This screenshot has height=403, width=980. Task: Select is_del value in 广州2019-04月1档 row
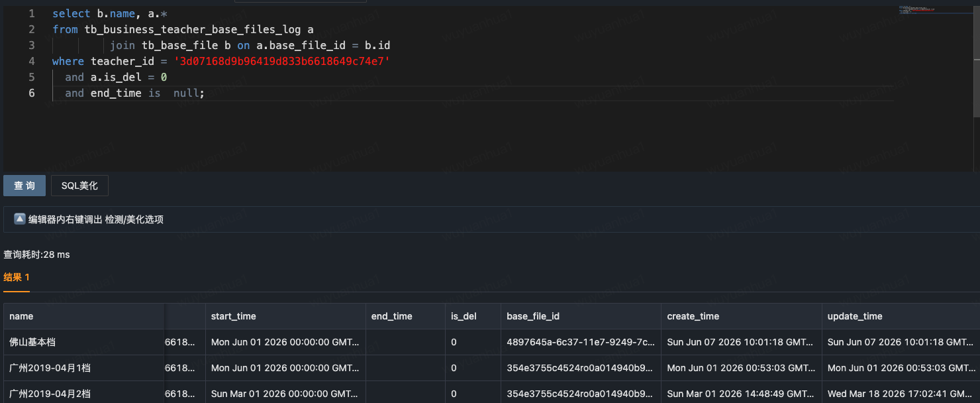(473, 368)
